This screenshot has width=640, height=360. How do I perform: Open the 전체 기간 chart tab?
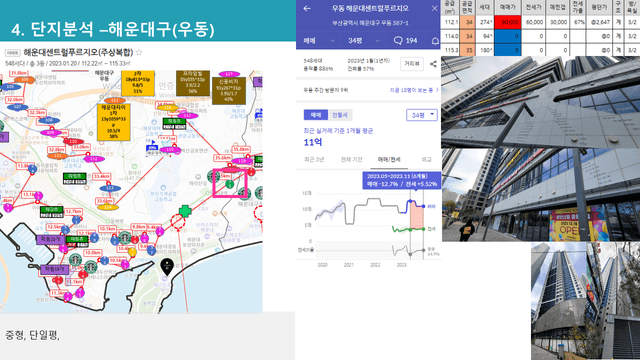click(x=351, y=160)
